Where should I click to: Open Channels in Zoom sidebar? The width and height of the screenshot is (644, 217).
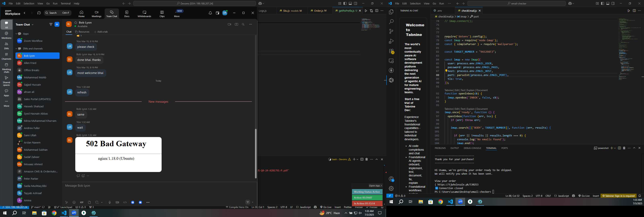(x=6, y=56)
